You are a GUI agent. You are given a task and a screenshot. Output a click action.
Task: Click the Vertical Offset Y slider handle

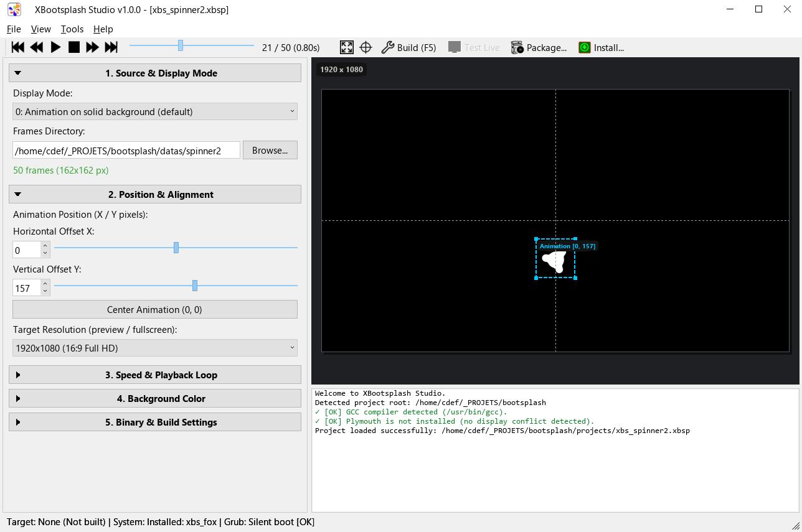195,286
